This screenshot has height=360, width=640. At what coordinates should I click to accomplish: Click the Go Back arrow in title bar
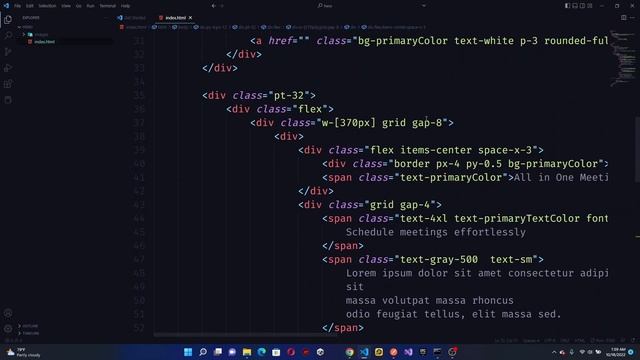(x=213, y=6)
